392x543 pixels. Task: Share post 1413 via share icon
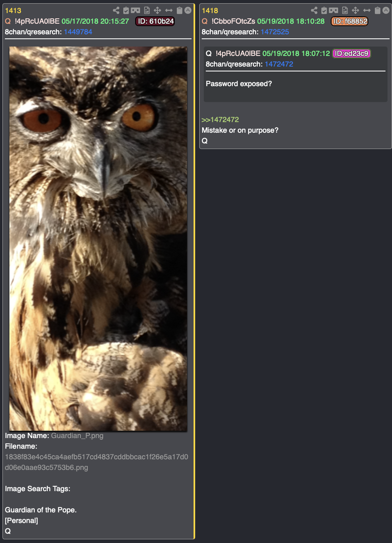click(116, 10)
